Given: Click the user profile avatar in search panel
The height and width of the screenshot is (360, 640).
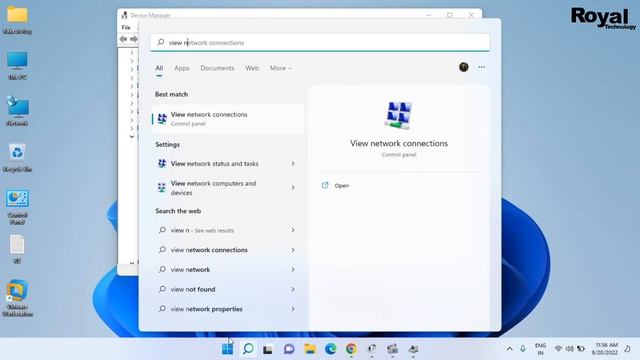Looking at the screenshot, I should (x=463, y=67).
